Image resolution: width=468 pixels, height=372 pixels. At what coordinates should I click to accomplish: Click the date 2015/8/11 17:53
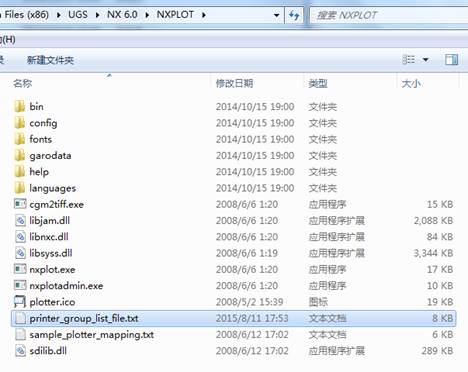point(252,318)
